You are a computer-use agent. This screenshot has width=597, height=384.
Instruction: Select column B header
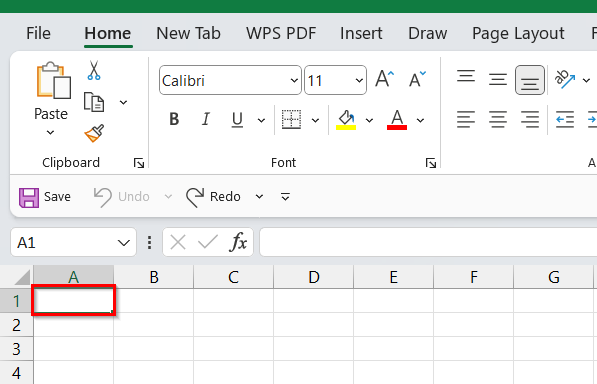pyautogui.click(x=154, y=277)
